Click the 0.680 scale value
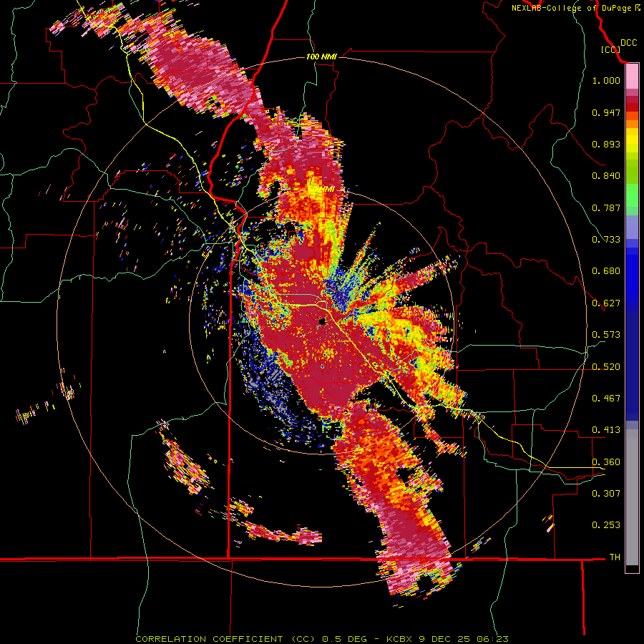 (x=606, y=271)
